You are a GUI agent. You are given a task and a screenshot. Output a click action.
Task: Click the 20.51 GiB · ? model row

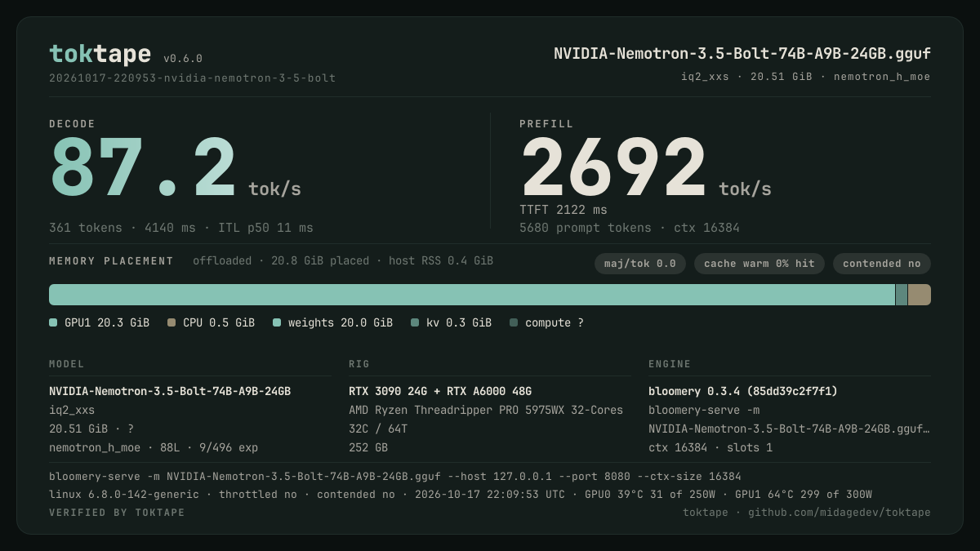tap(91, 429)
